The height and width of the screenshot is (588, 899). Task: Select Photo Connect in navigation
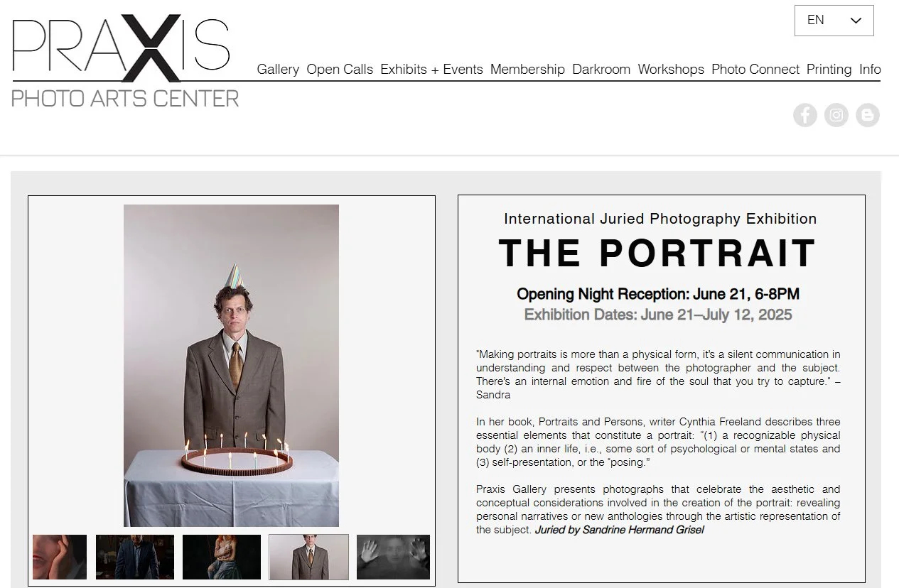(755, 70)
